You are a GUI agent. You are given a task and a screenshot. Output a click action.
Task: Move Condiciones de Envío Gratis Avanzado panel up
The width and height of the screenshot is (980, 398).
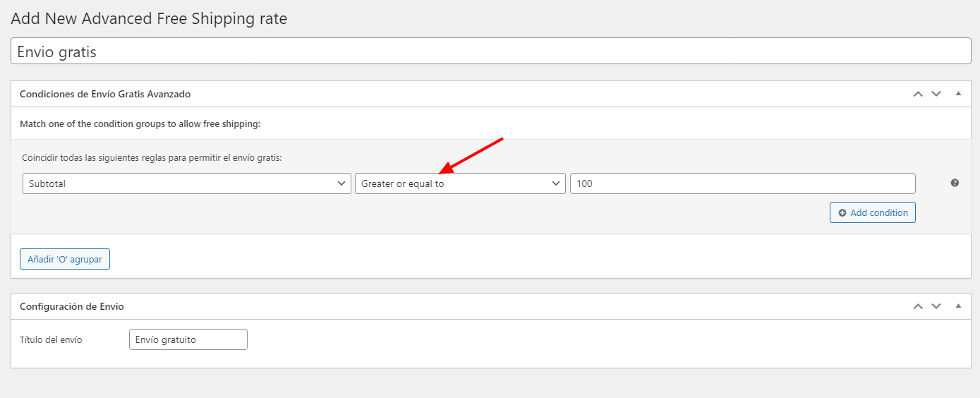[918, 94]
